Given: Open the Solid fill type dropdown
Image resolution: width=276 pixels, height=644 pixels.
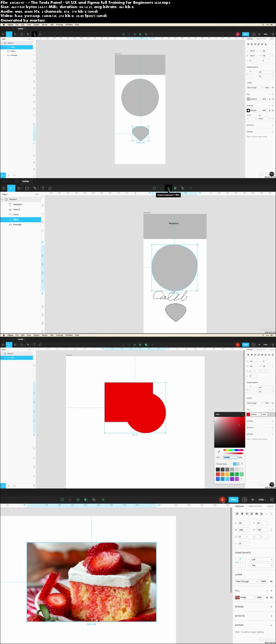Looking at the screenshot, I should [x=218, y=414].
